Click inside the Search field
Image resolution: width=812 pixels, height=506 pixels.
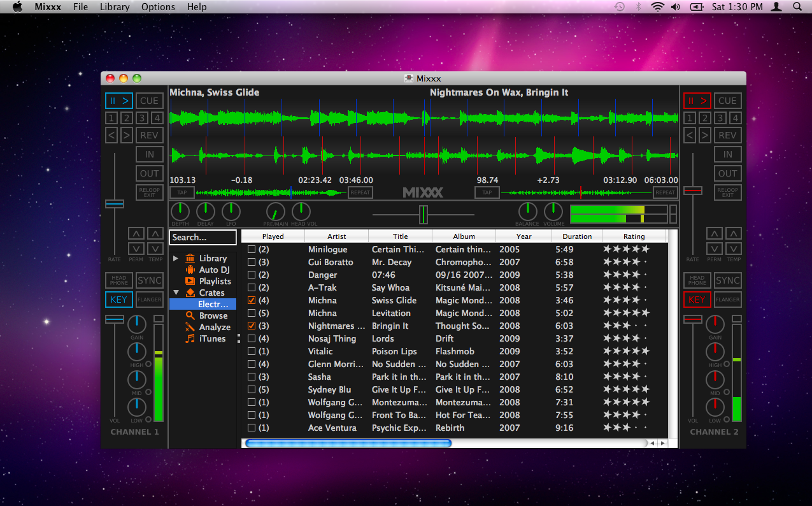coord(202,237)
